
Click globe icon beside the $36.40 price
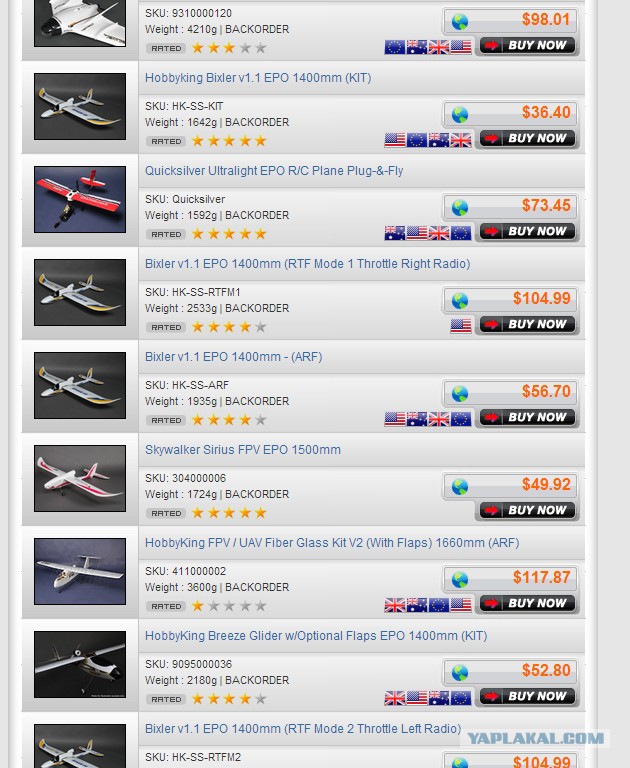[x=460, y=115]
